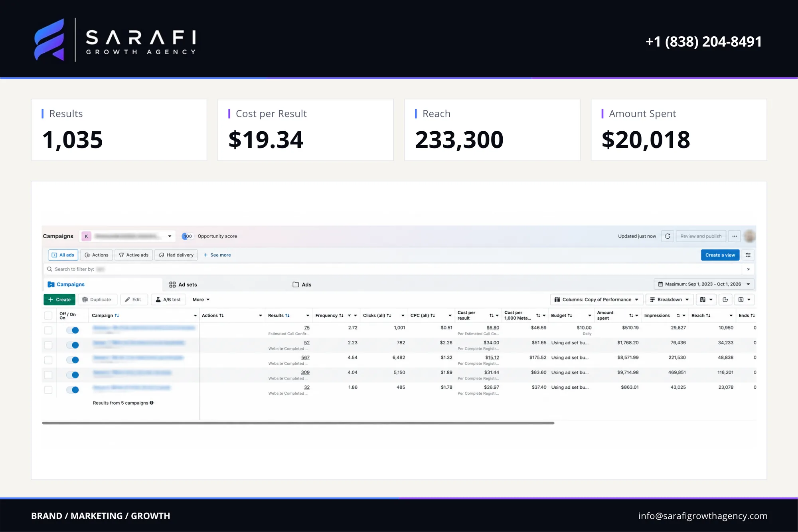Expand the search filter bar arrow
Viewport: 798px width, 532px height.
pos(749,269)
